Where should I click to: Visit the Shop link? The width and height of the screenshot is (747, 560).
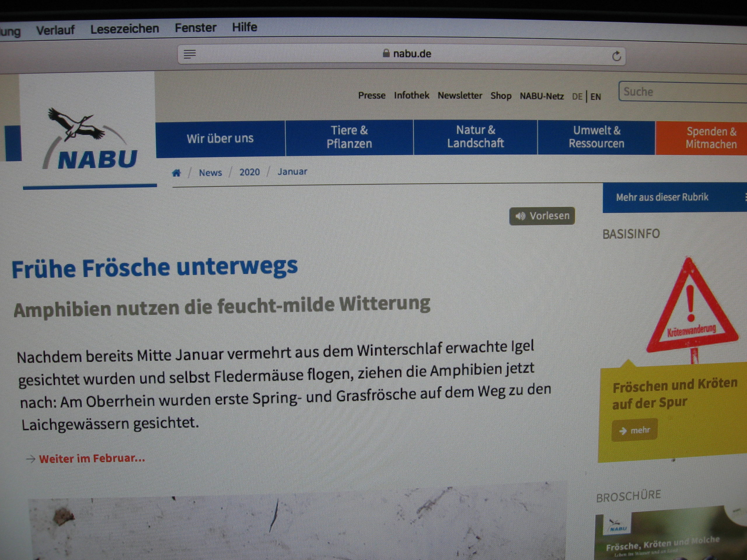(501, 96)
